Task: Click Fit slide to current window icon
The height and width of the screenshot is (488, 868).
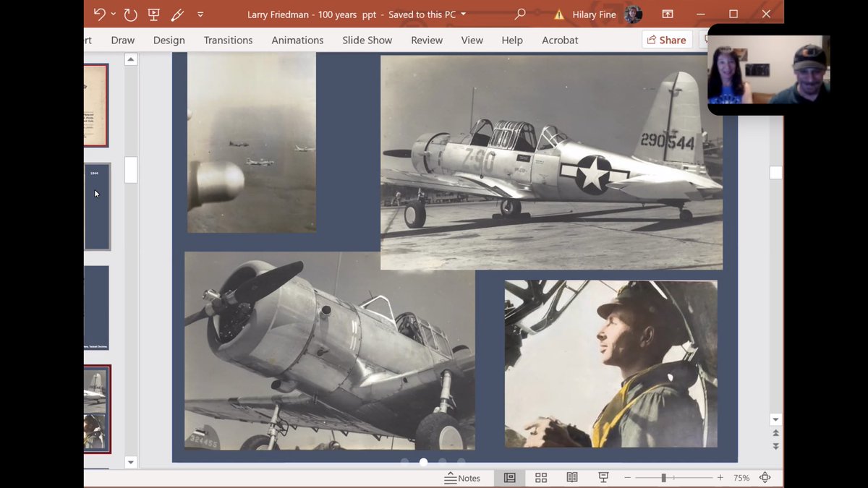Action: (765, 478)
